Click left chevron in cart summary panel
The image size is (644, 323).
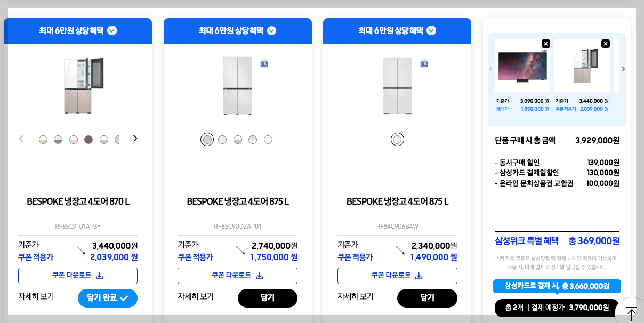click(x=491, y=68)
